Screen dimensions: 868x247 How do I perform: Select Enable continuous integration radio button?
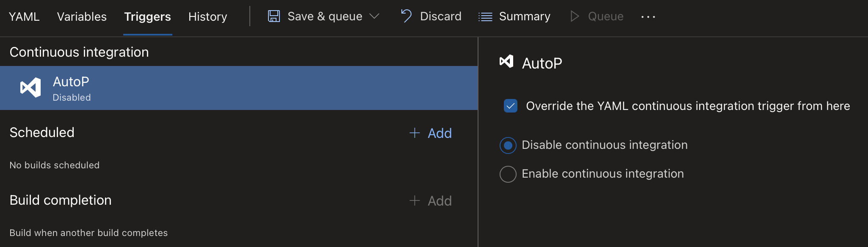tap(508, 174)
